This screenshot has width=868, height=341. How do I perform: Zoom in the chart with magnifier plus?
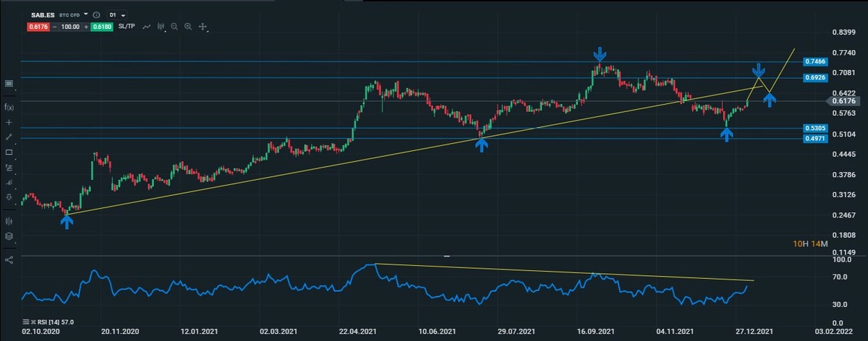click(x=188, y=27)
